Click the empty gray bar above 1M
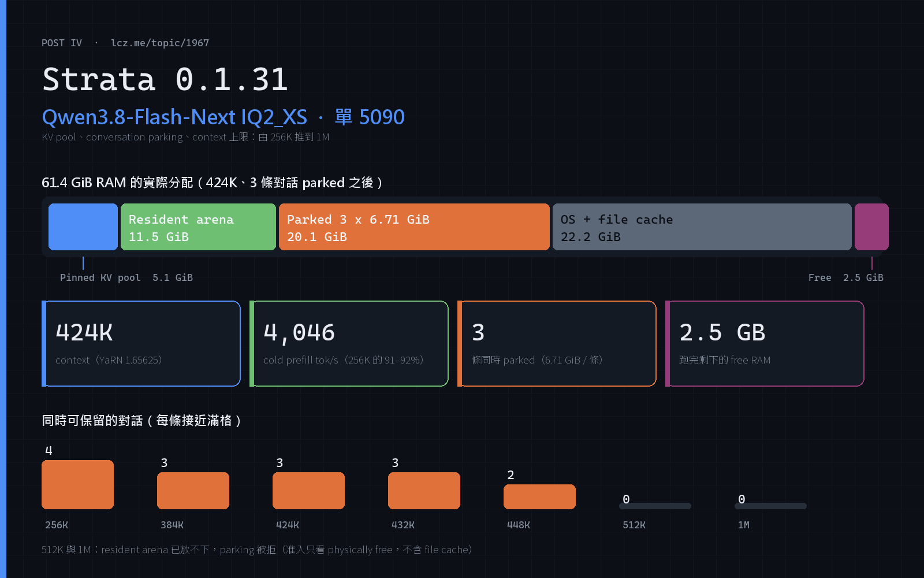This screenshot has height=578, width=924. [x=770, y=506]
